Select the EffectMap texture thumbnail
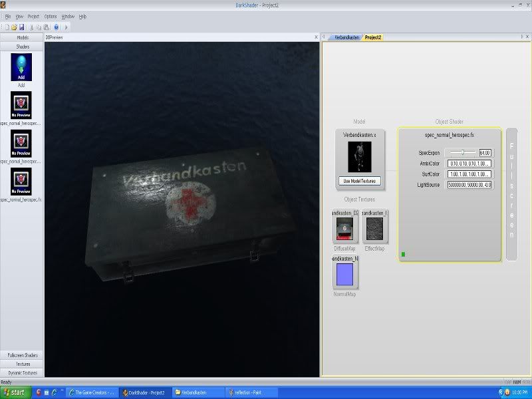 [374, 229]
